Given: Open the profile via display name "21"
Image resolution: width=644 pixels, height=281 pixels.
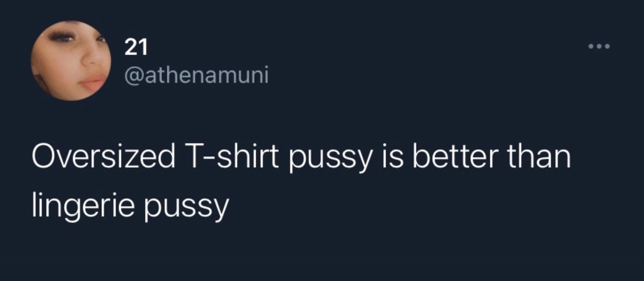Looking at the screenshot, I should point(136,47).
